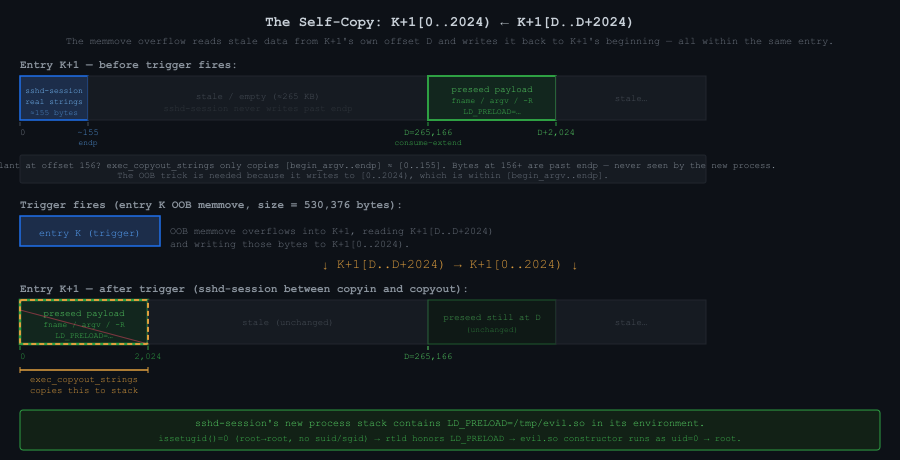The image size is (900, 460).
Task: Click text "OOB memmove overflows into K+1"
Action: pos(331,231)
